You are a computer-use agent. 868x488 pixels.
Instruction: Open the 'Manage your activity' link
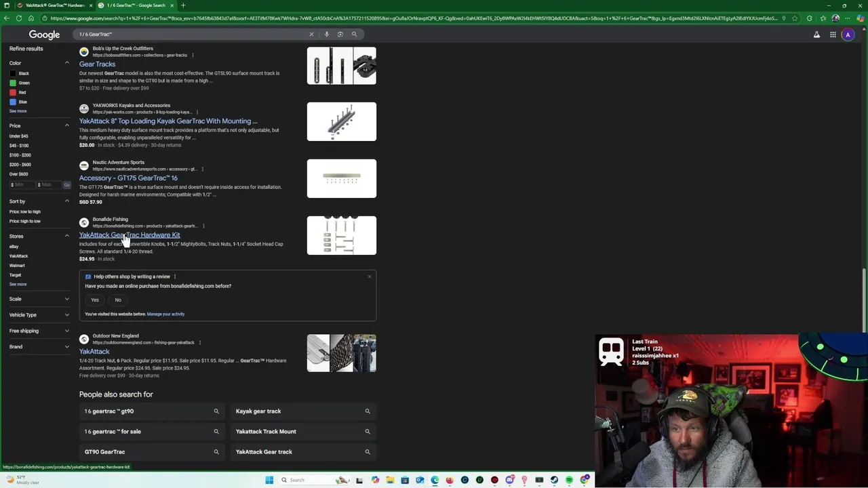pos(165,314)
